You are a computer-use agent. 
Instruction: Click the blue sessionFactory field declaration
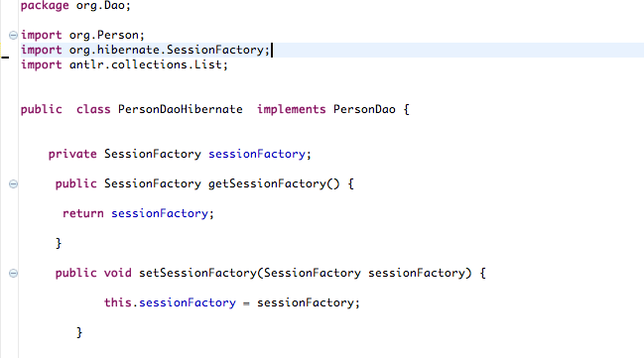[257, 155]
